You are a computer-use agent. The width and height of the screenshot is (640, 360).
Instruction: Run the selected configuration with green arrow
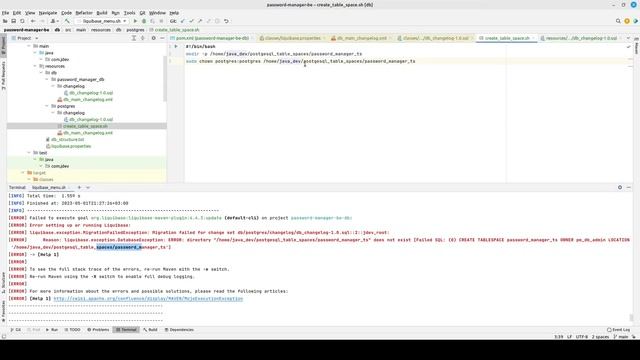[135, 21]
